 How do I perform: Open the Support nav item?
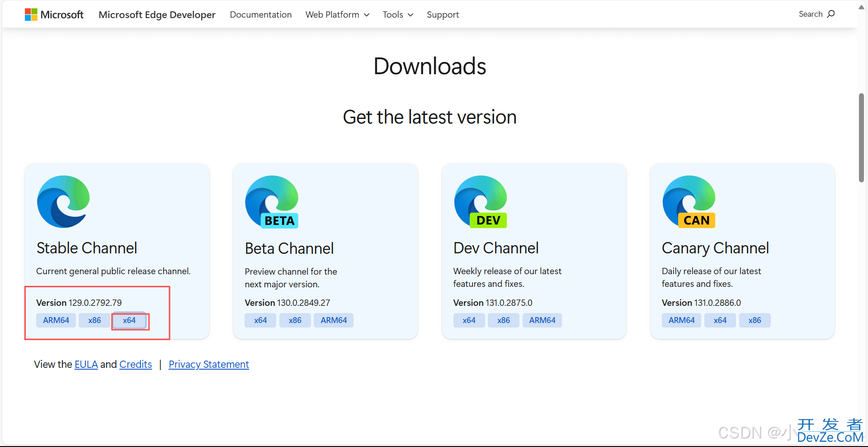443,14
